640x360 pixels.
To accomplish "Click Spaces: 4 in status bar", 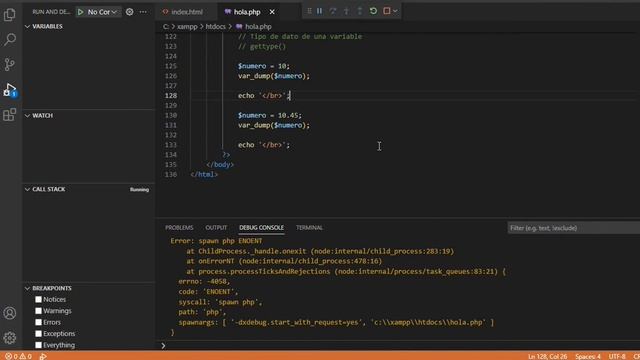I will 588,356.
